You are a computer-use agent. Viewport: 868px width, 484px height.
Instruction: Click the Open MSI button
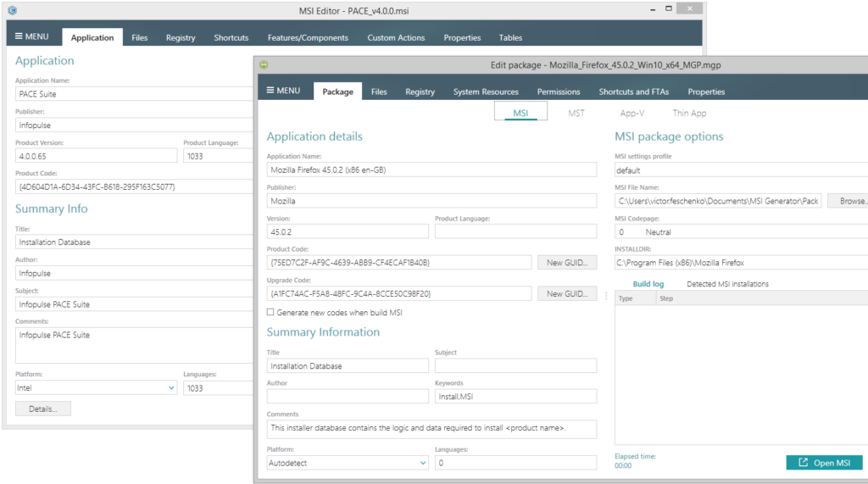coord(824,463)
